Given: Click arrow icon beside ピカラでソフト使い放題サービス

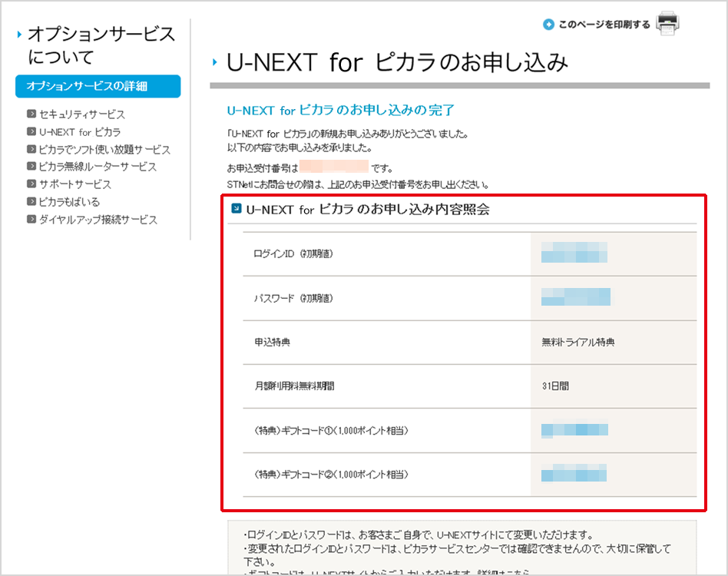Looking at the screenshot, I should [x=31, y=149].
